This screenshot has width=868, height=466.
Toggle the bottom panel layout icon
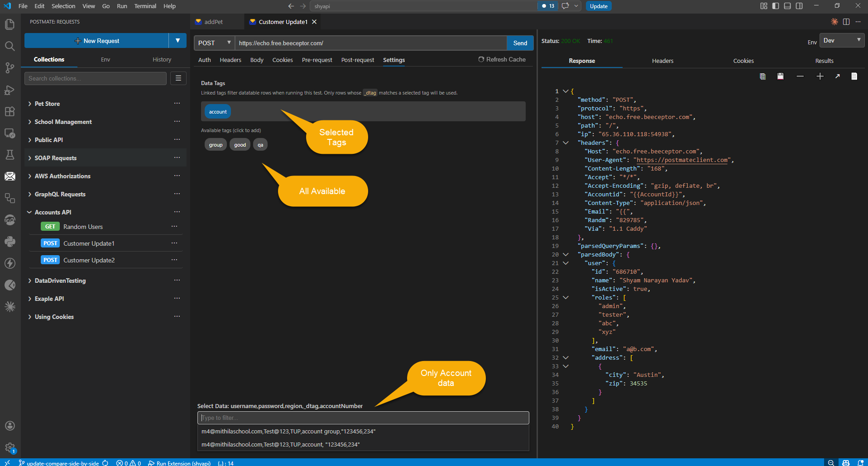[x=787, y=6]
